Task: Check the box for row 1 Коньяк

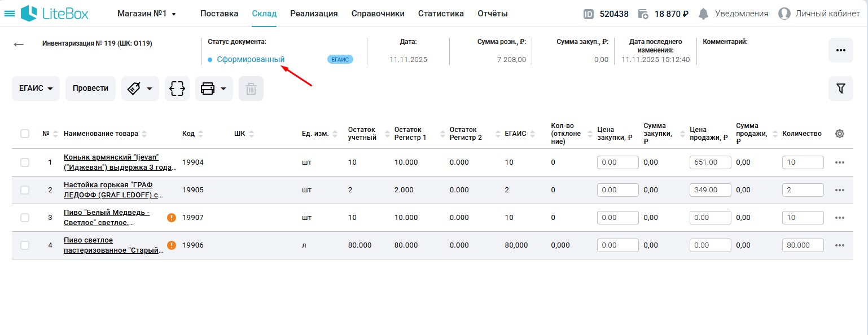Action: tap(25, 162)
